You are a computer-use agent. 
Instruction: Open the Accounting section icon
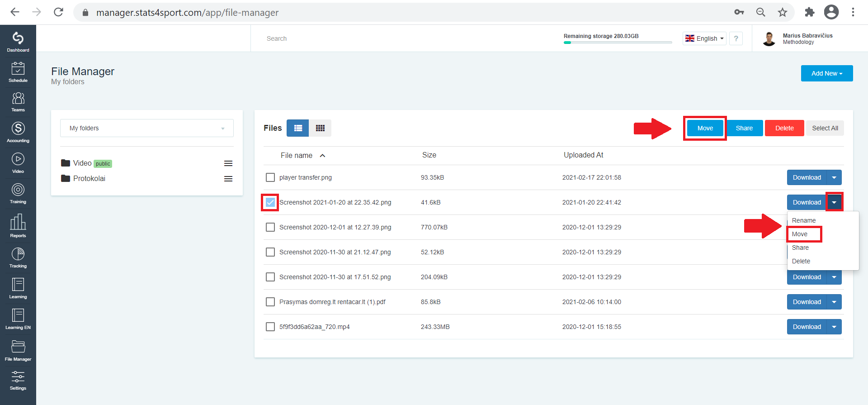pyautogui.click(x=18, y=132)
